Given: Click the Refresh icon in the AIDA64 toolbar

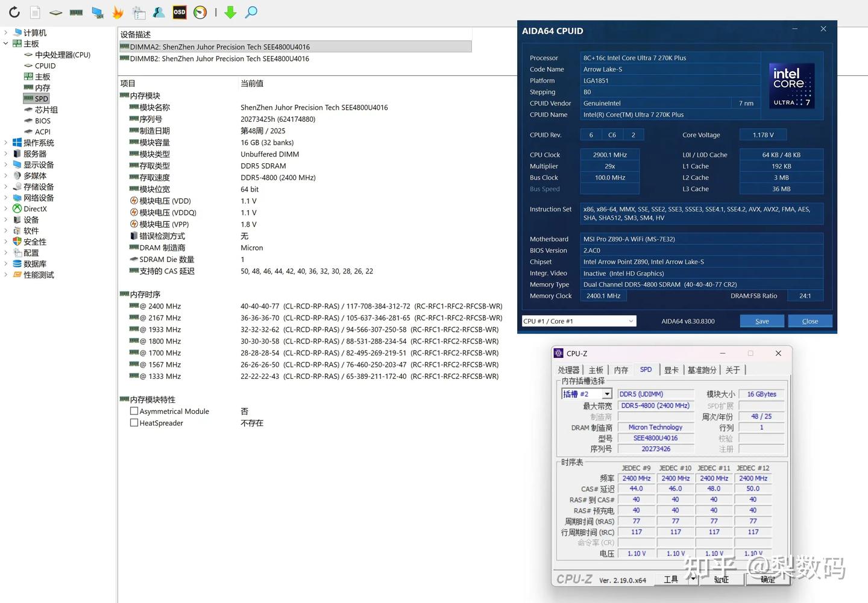Looking at the screenshot, I should point(14,12).
